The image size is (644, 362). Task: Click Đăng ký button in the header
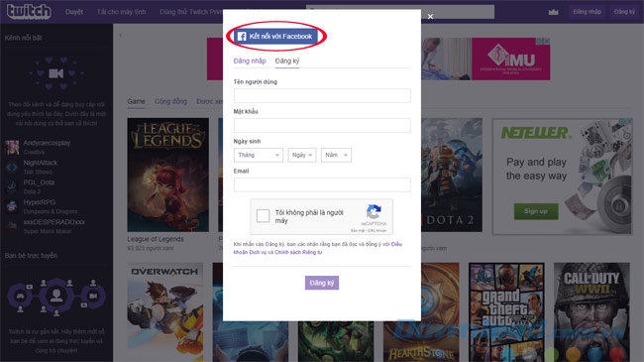[x=624, y=12]
